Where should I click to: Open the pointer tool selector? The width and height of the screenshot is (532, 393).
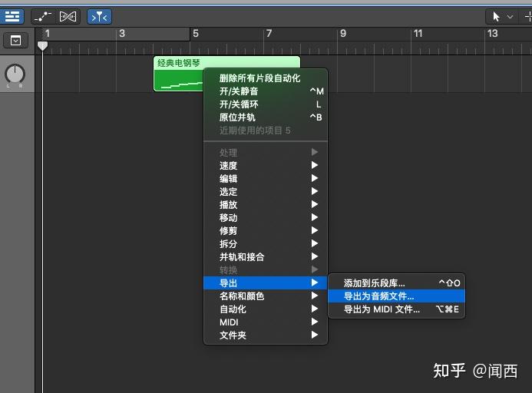[x=502, y=16]
